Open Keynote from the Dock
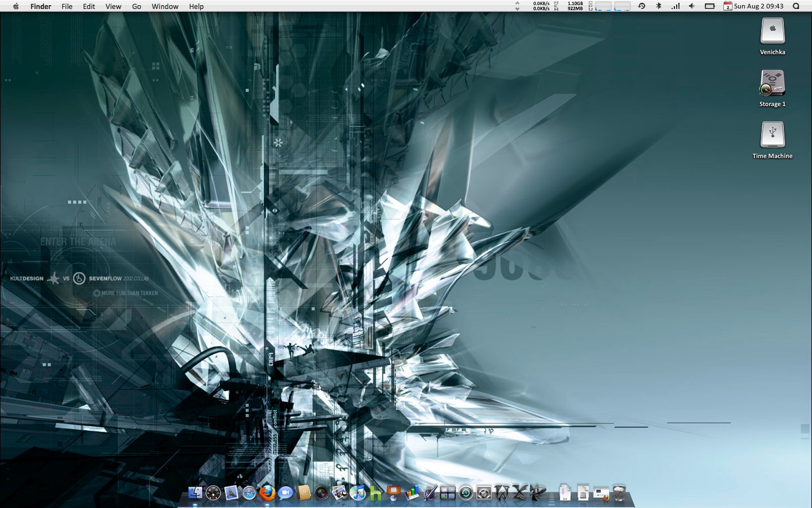 coord(394,493)
